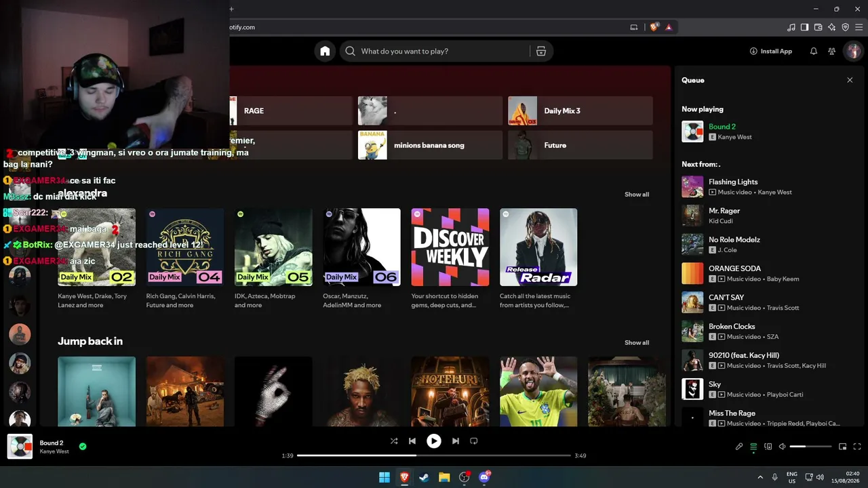Open the Brave Wallet icon
This screenshot has height=488, width=868.
tap(818, 27)
